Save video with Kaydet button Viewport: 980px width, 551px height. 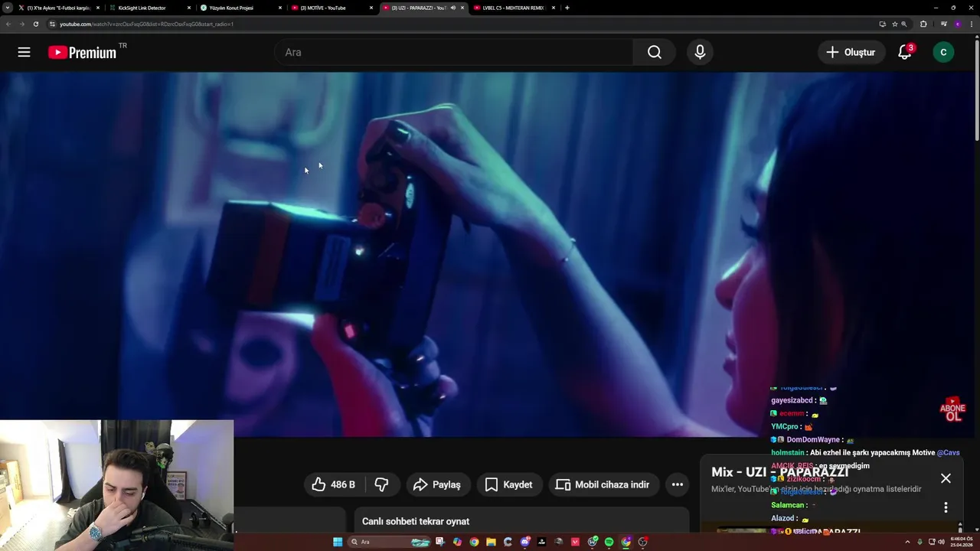(508, 484)
